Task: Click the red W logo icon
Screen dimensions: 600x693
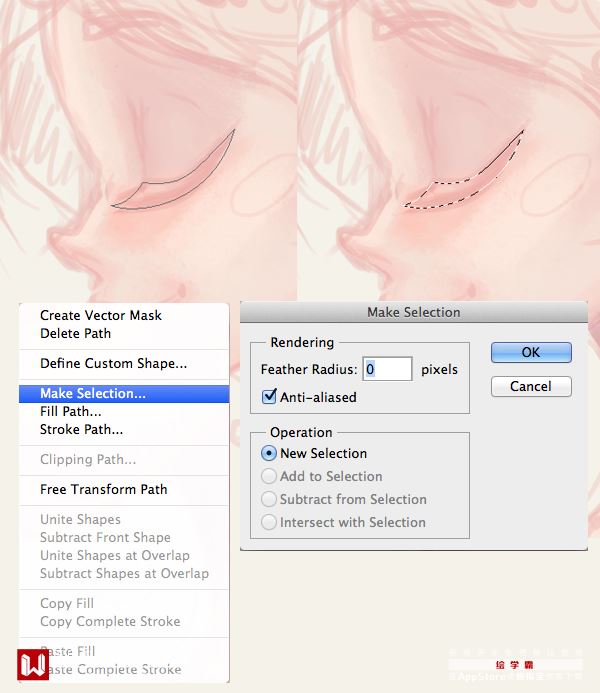Action: coord(33,664)
